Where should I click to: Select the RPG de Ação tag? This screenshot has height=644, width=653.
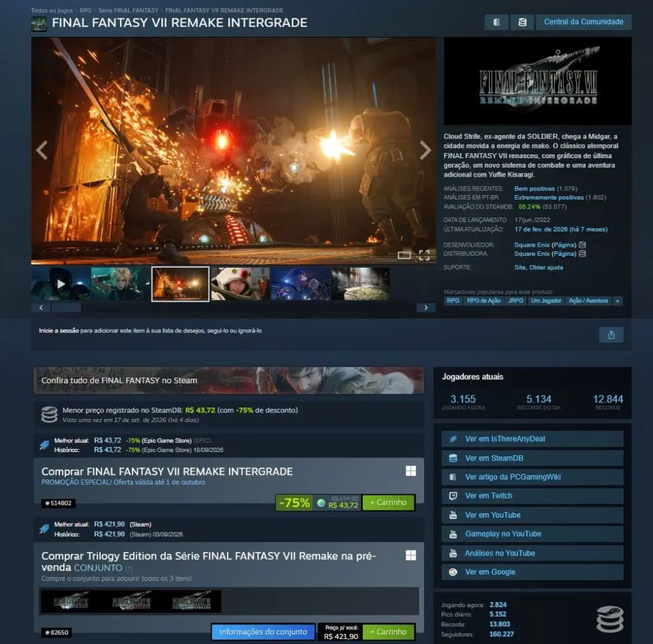pyautogui.click(x=483, y=300)
